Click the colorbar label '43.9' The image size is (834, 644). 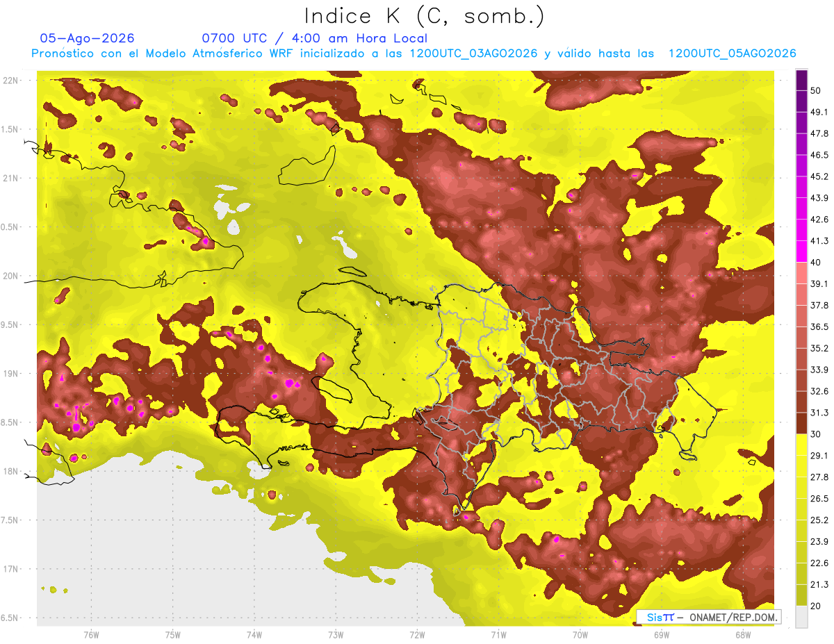coord(819,197)
